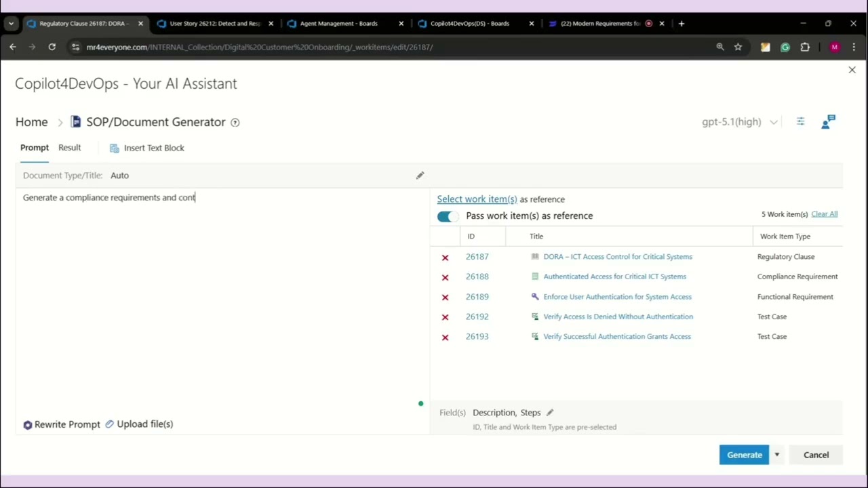This screenshot has width=868, height=488.
Task: Click the Generate button
Action: click(x=744, y=455)
